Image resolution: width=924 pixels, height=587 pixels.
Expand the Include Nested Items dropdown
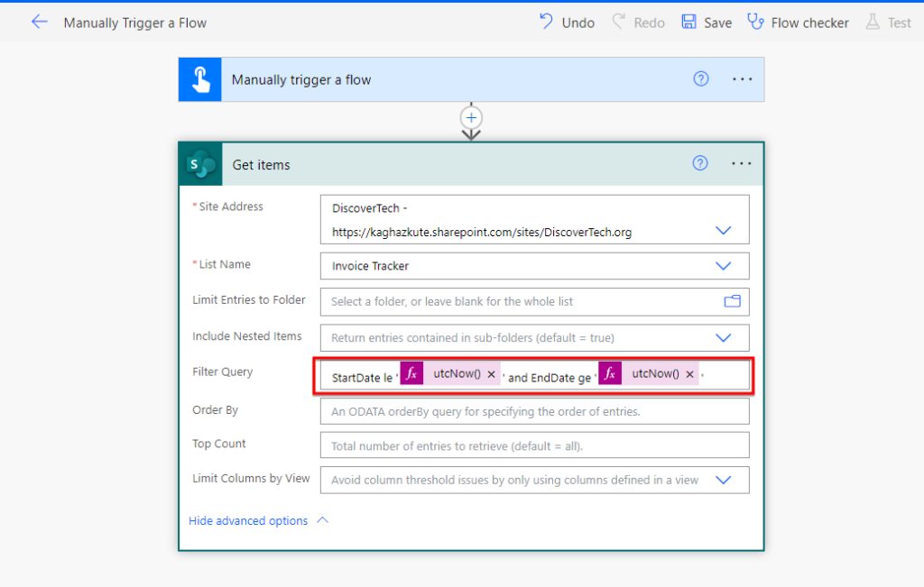pos(723,338)
